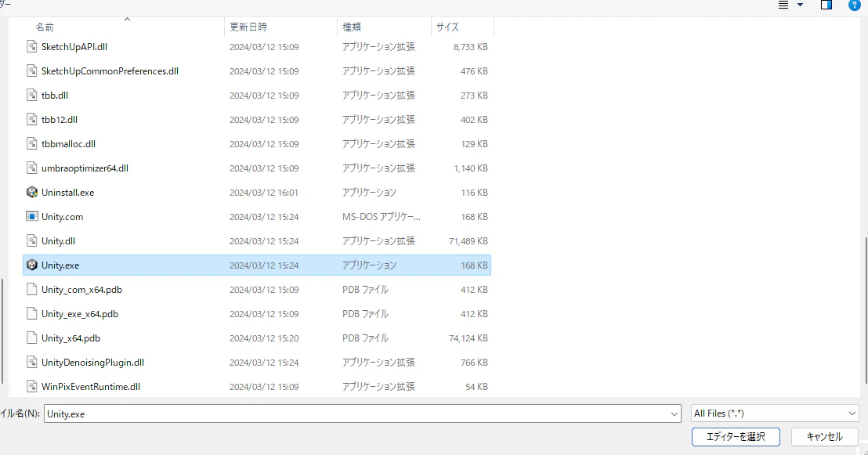Click the MS-DOS アプリケー... type of Unity.com
868x455 pixels.
382,217
